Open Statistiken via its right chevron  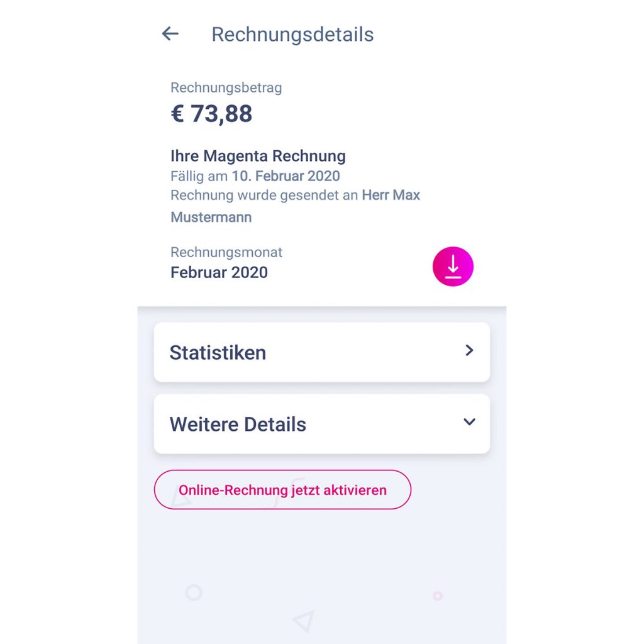[469, 351]
